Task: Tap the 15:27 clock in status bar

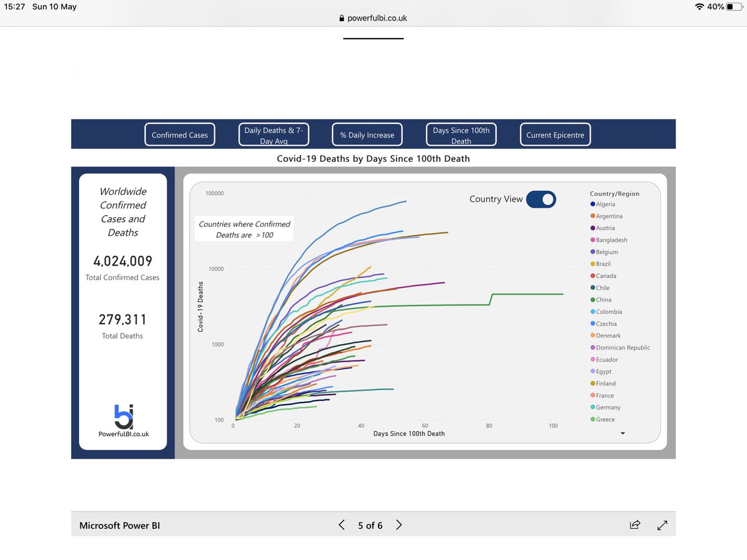Action: pos(14,6)
